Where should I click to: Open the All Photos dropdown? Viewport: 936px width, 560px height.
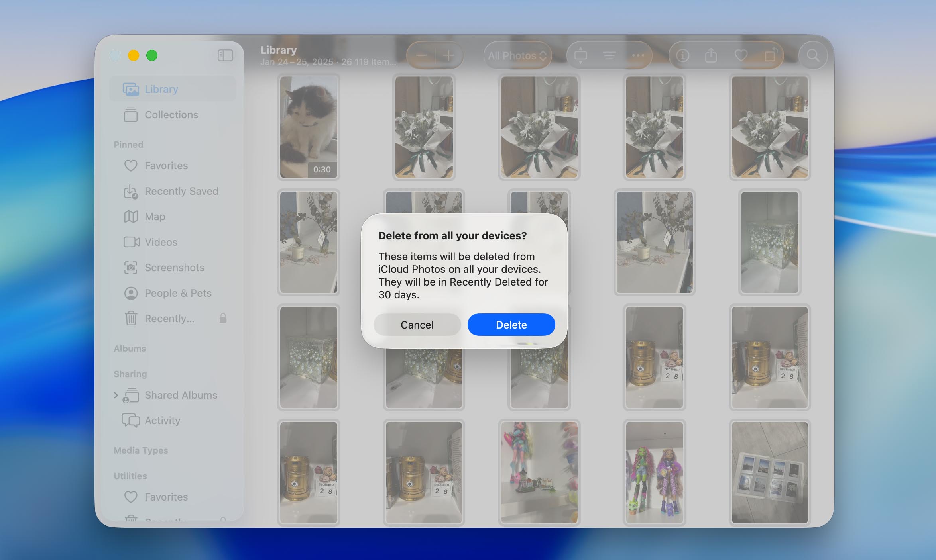[517, 55]
